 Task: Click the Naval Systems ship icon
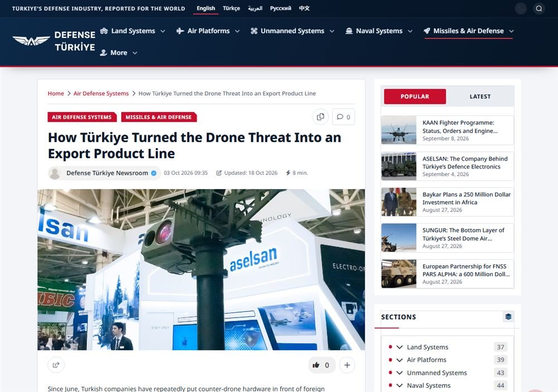(349, 31)
